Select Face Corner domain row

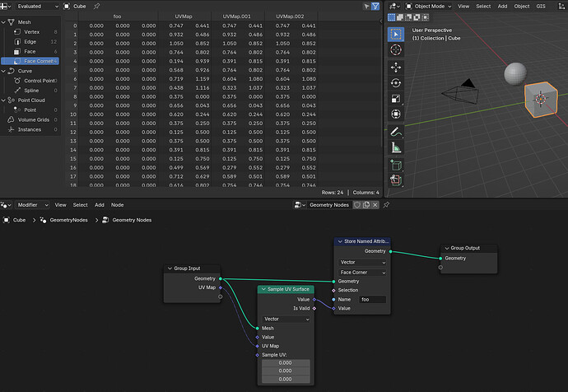pos(30,61)
